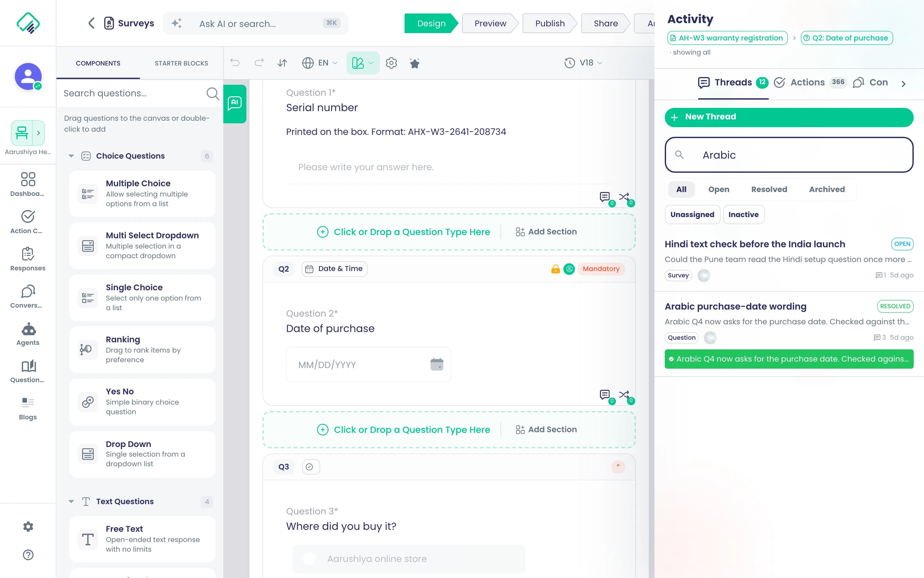Toggle the Inactive filter chip
Screen dimensions: 924x578
743,215
